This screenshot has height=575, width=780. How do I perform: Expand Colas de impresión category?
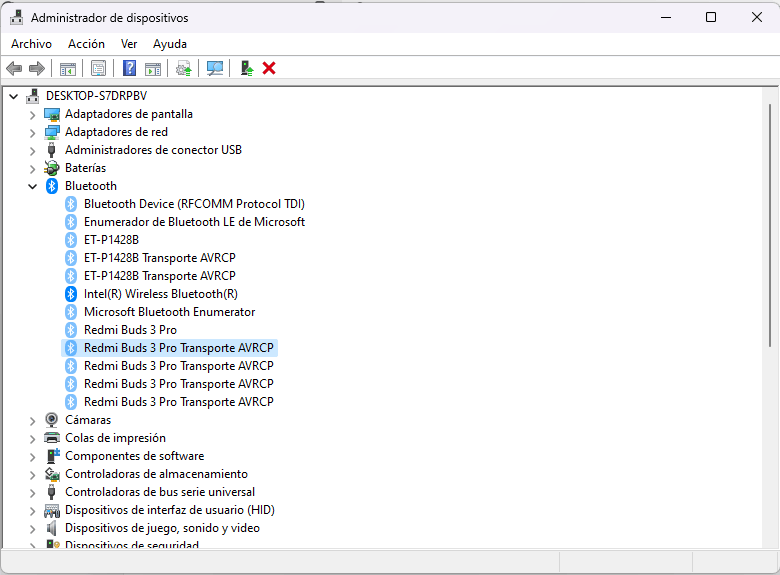click(32, 439)
